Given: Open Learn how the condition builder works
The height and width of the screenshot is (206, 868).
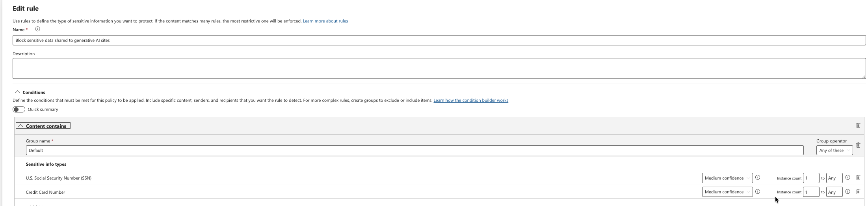Looking at the screenshot, I should click(x=471, y=100).
